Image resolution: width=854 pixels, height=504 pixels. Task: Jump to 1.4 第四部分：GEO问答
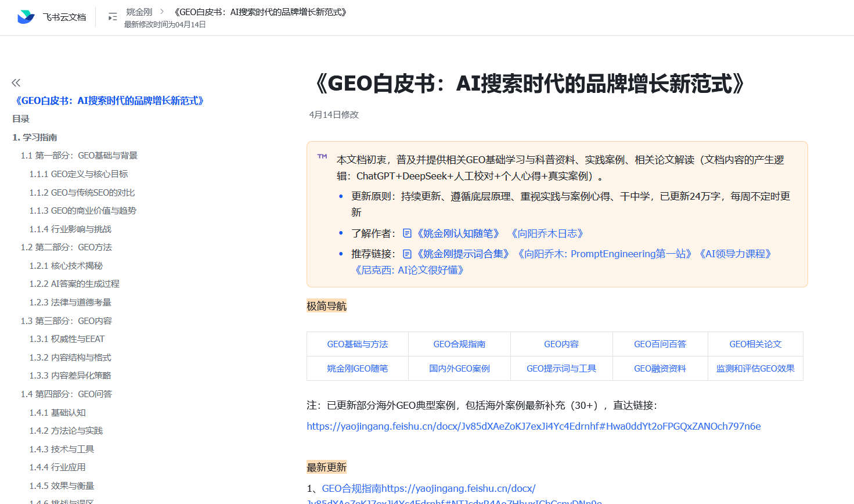tap(66, 394)
